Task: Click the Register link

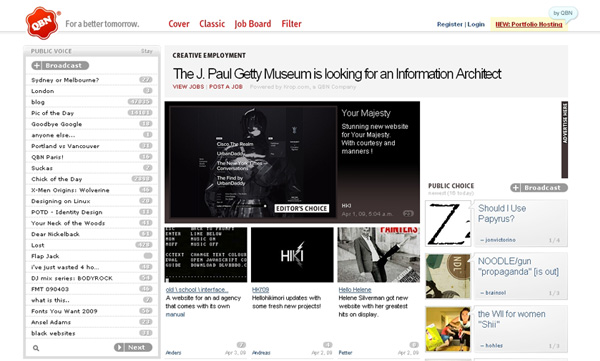Action: pos(450,24)
